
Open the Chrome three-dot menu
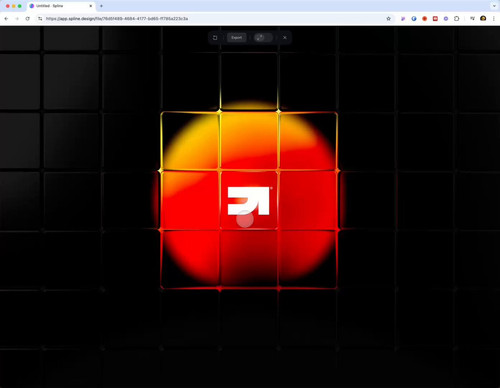[x=494, y=19]
